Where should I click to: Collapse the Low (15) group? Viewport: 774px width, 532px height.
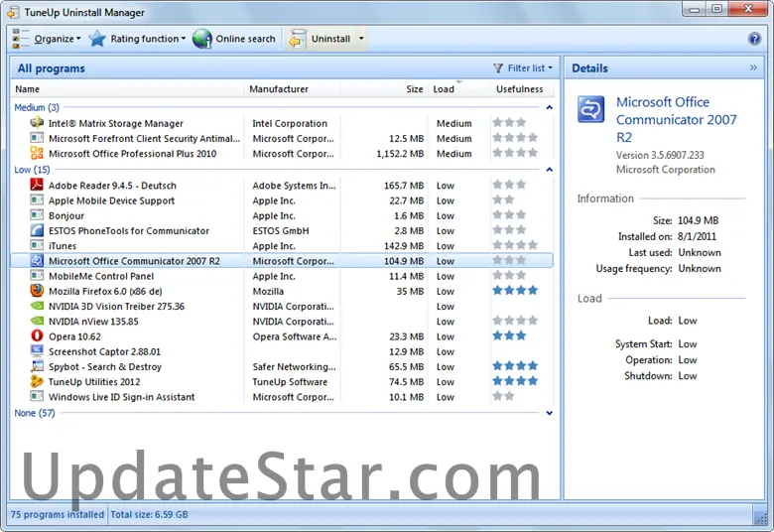tap(550, 170)
